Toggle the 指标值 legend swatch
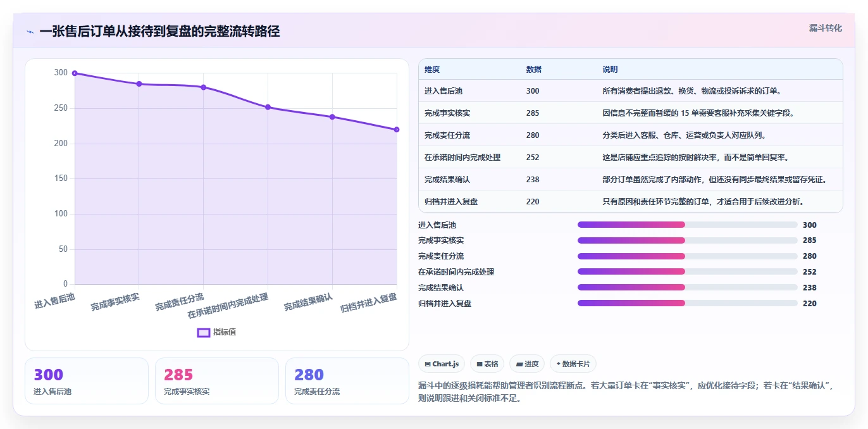This screenshot has width=868, height=429. 204,332
